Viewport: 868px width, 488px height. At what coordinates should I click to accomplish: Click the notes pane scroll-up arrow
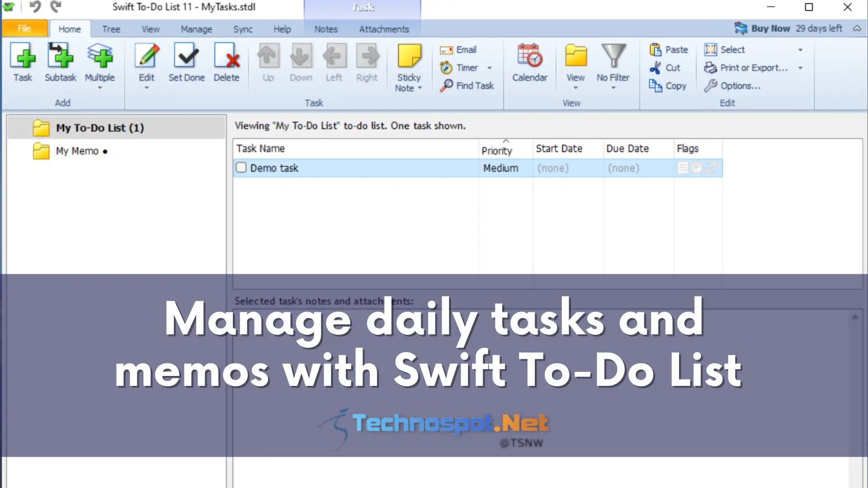click(x=855, y=317)
